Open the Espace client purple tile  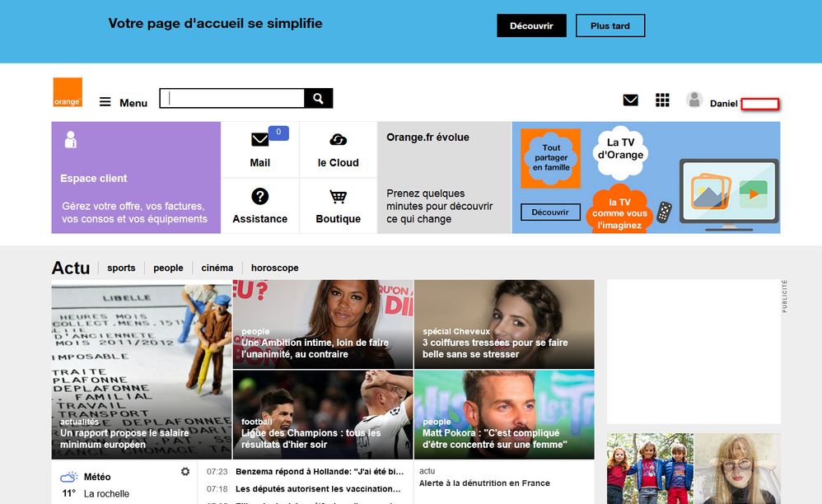tap(136, 178)
